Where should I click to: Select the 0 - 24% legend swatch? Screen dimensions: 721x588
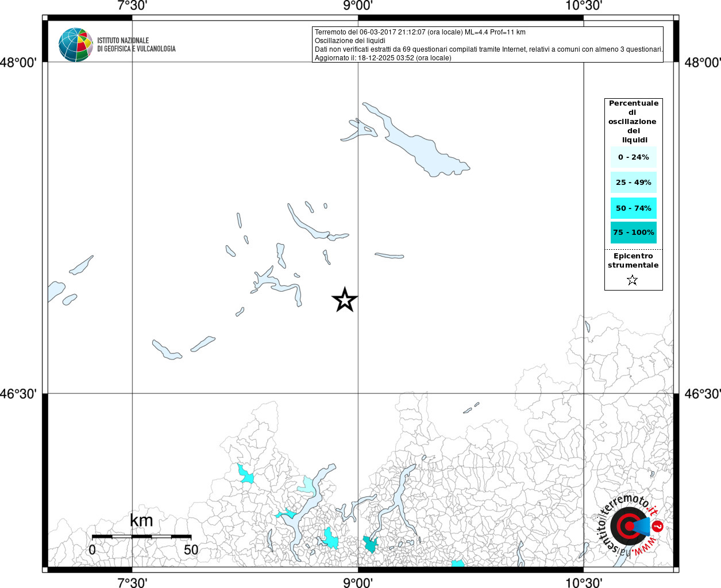pyautogui.click(x=634, y=157)
